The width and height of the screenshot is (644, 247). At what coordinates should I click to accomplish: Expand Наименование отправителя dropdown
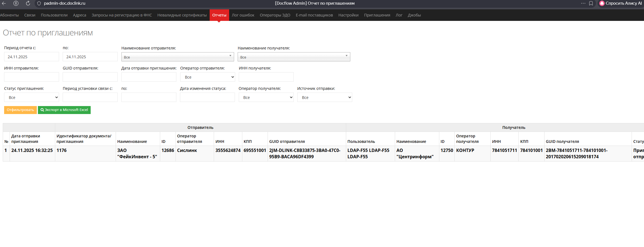178,57
